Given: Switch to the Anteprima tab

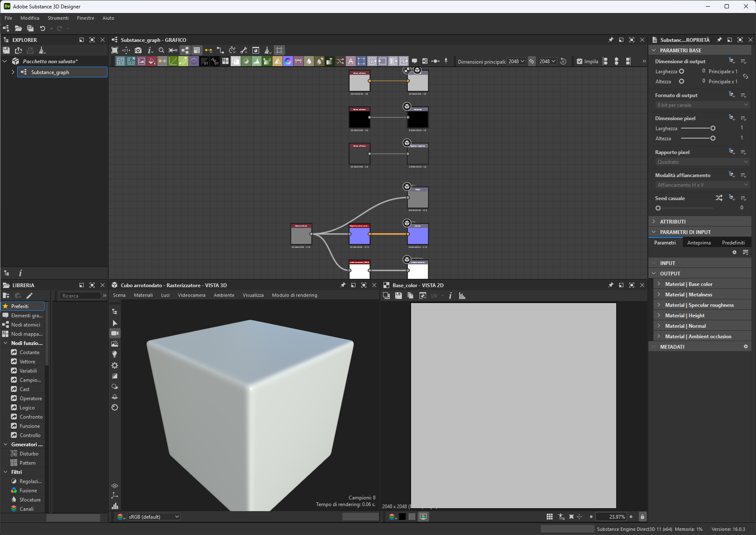Looking at the screenshot, I should (699, 242).
